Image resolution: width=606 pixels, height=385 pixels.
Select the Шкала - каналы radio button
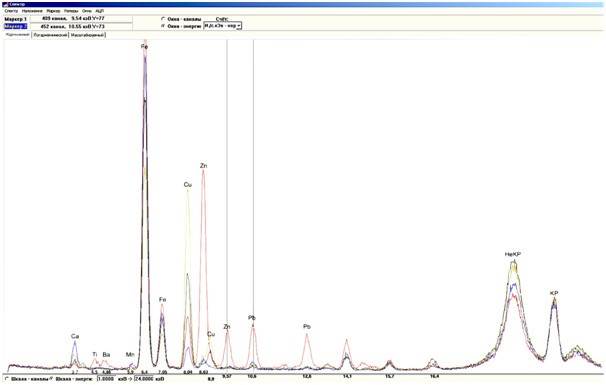pyautogui.click(x=7, y=378)
